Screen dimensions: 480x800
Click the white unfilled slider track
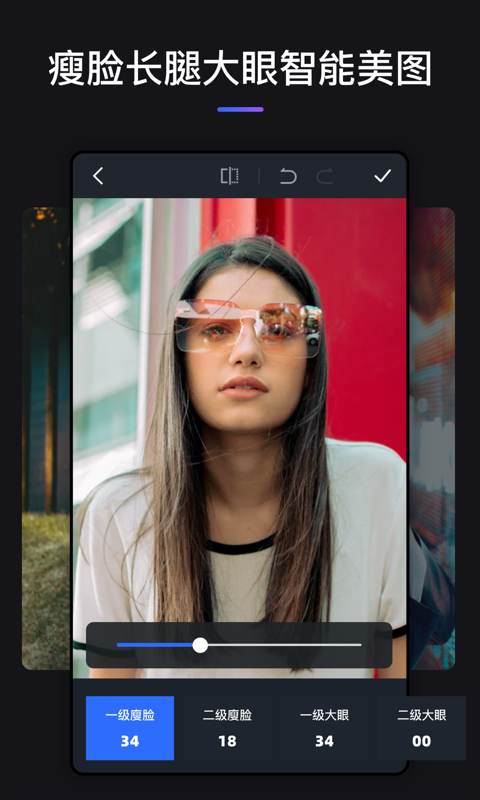[285, 645]
